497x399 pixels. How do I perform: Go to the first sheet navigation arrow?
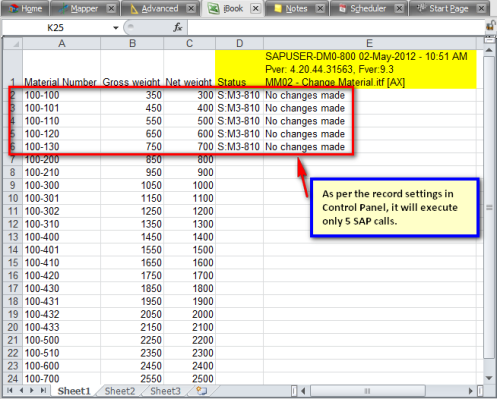click(x=10, y=390)
